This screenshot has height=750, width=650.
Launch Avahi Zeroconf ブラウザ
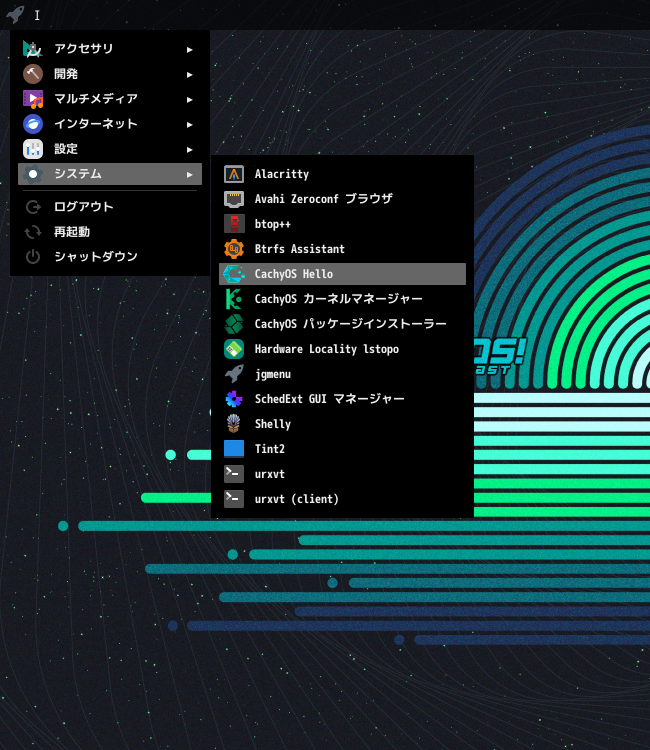pyautogui.click(x=342, y=199)
